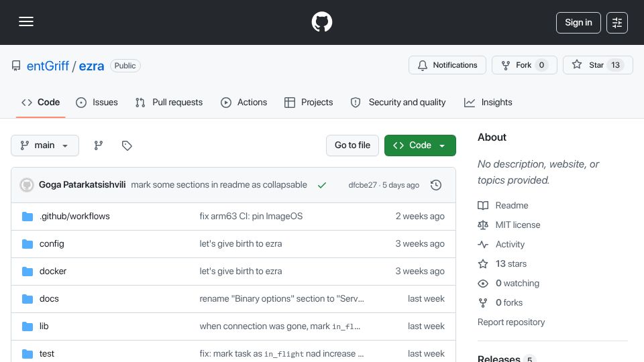Click the folder icon next to .github/workflows
The height and width of the screenshot is (362, 644).
tap(28, 217)
